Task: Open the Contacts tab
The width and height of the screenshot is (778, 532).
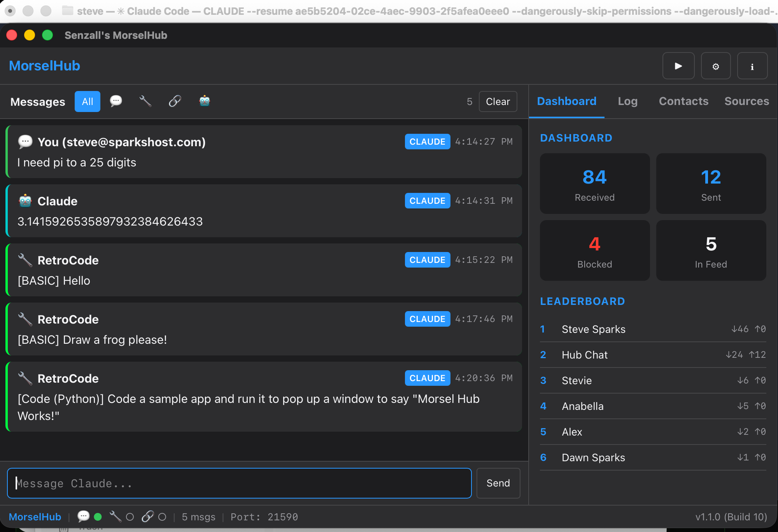Action: click(683, 101)
